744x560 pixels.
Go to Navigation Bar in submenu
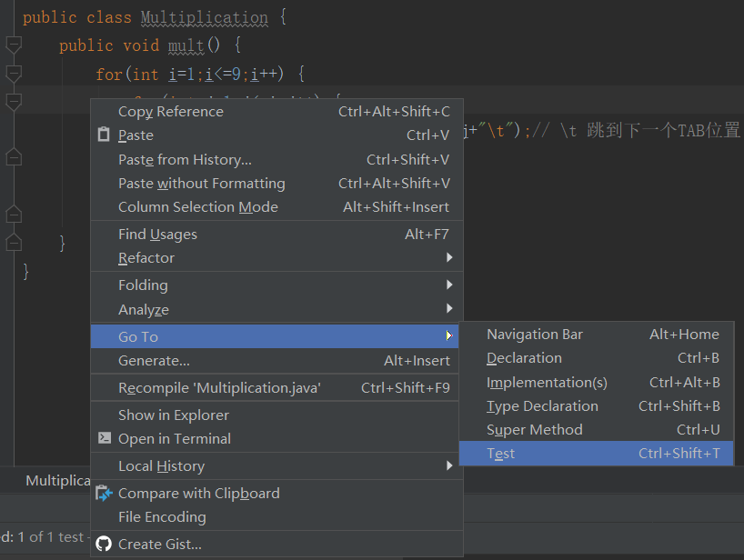pos(597,335)
